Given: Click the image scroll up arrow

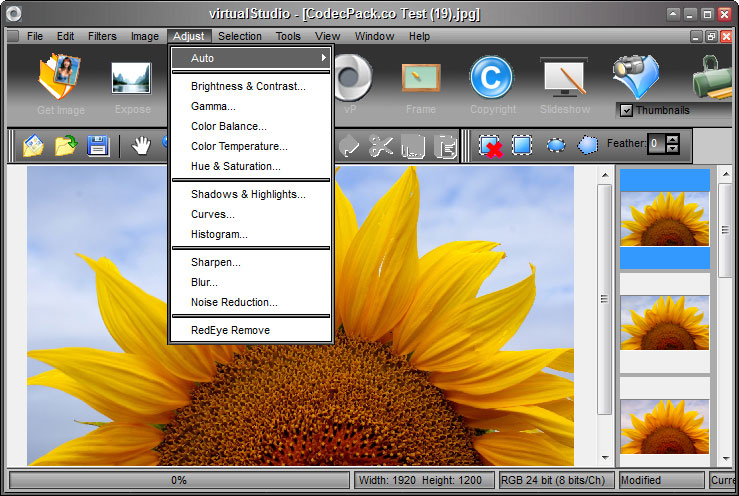Looking at the screenshot, I should coord(605,175).
